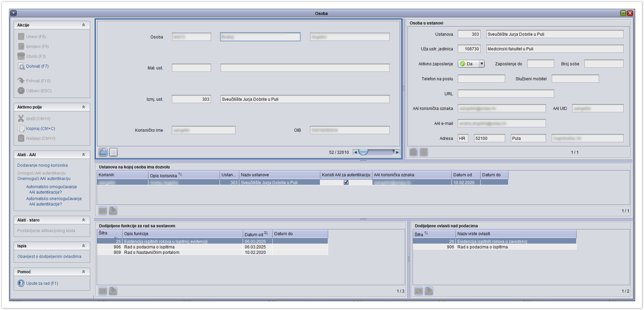Click Dodavanje novog korisnika link

point(43,165)
